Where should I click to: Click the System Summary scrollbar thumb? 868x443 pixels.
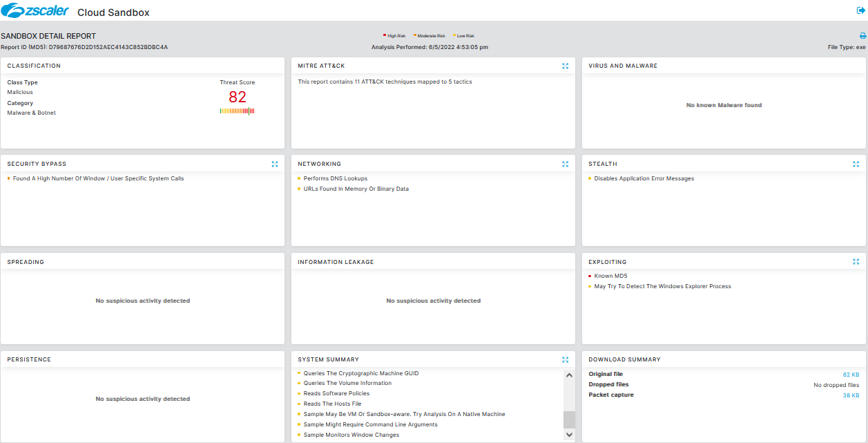[569, 420]
